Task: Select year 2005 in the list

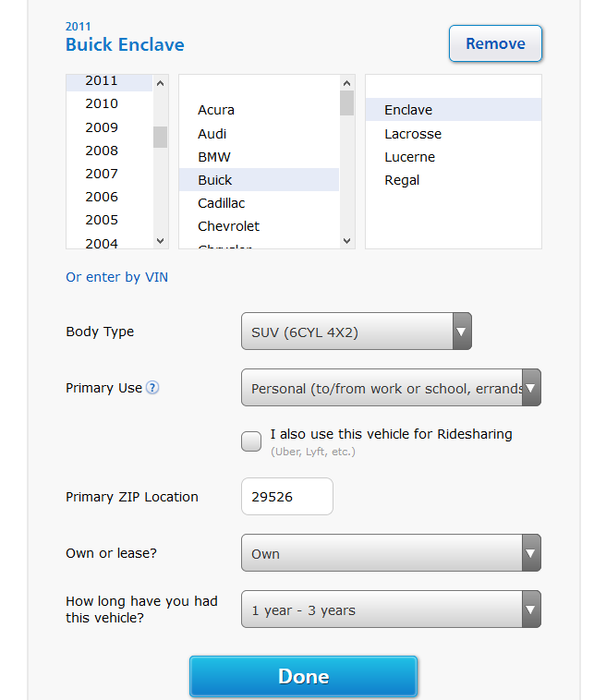Action: [x=109, y=220]
